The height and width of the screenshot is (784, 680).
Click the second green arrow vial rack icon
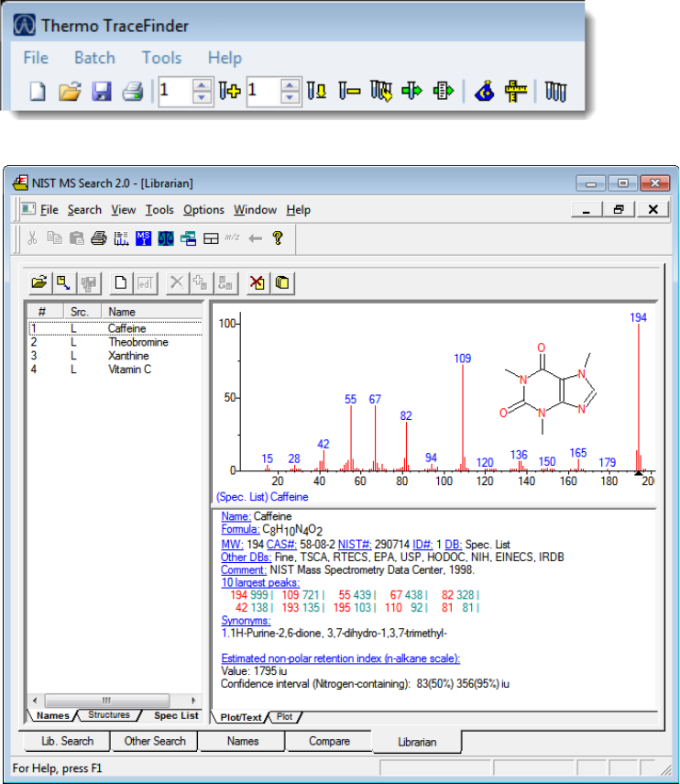click(x=444, y=91)
